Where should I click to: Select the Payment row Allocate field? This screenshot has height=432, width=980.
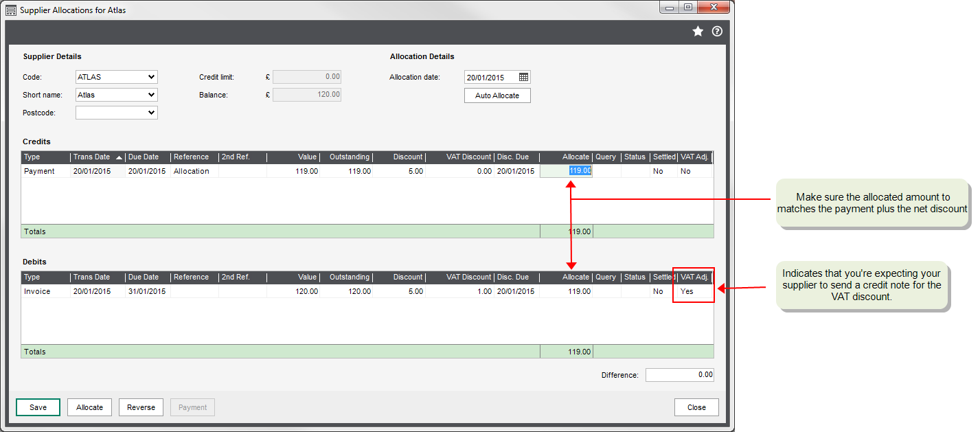point(566,171)
